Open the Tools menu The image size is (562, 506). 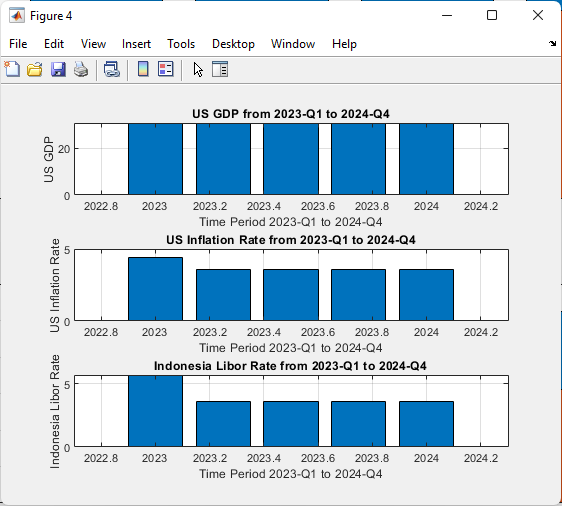pos(181,44)
